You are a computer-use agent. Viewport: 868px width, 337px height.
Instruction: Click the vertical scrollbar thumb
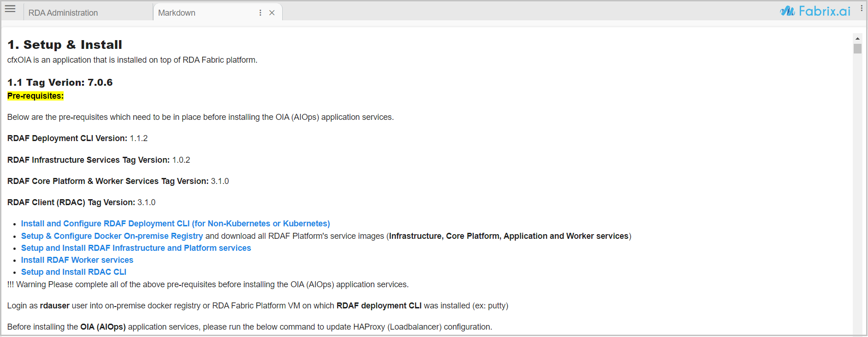tap(857, 48)
